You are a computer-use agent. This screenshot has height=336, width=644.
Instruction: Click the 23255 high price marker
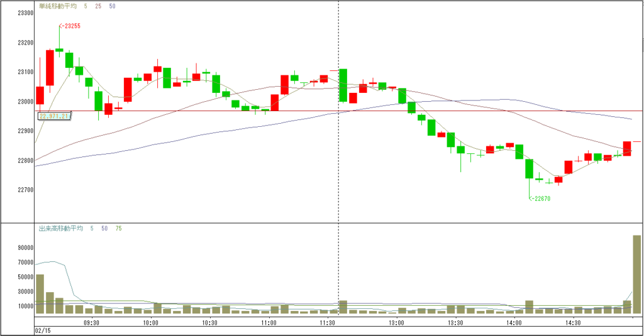tap(70, 26)
